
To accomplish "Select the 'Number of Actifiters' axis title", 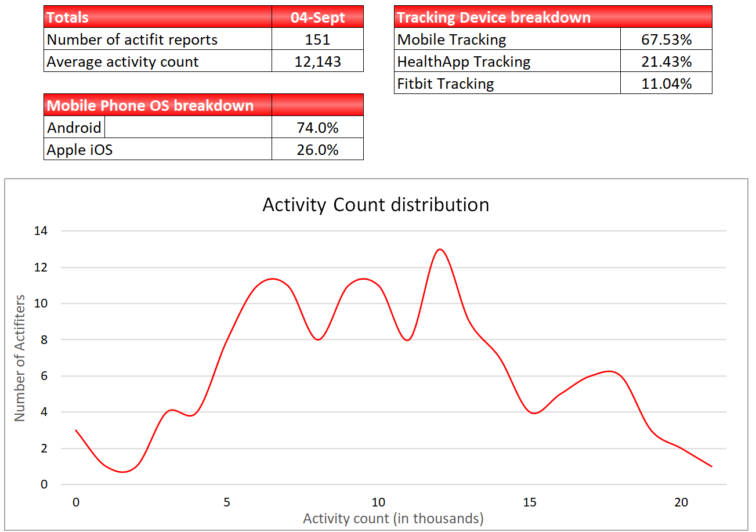I will tap(20, 358).
